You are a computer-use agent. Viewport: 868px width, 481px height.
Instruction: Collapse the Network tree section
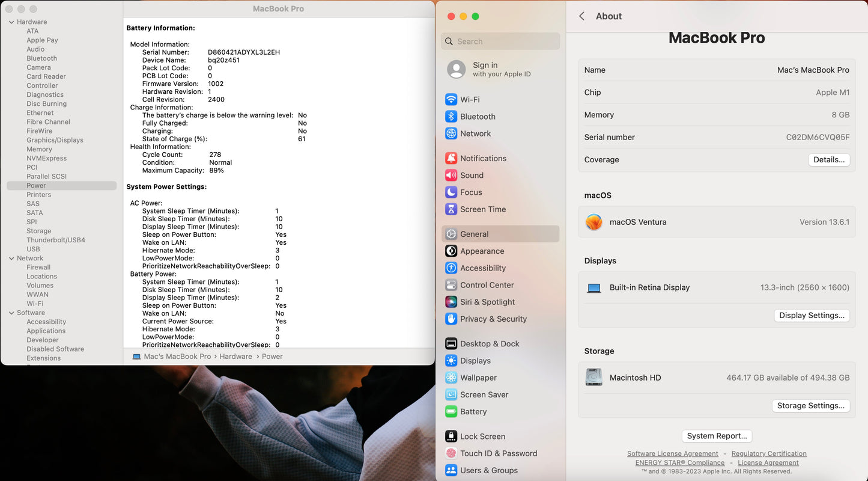(x=11, y=259)
